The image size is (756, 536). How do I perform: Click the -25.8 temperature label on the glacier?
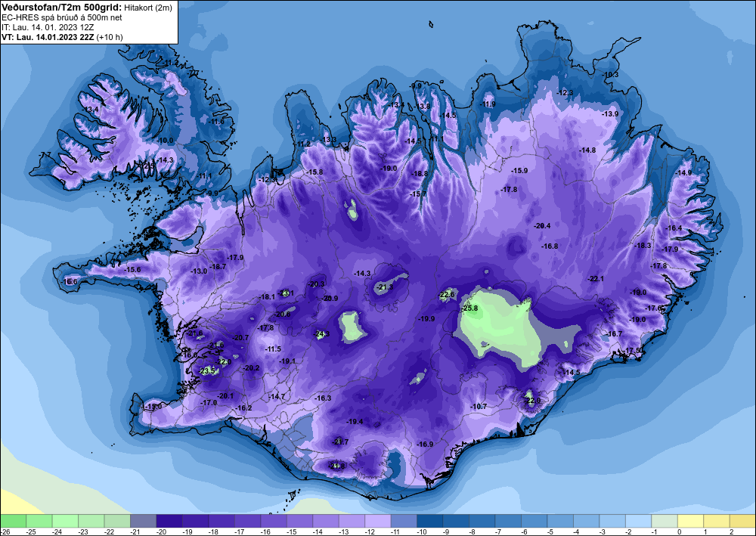click(x=469, y=308)
